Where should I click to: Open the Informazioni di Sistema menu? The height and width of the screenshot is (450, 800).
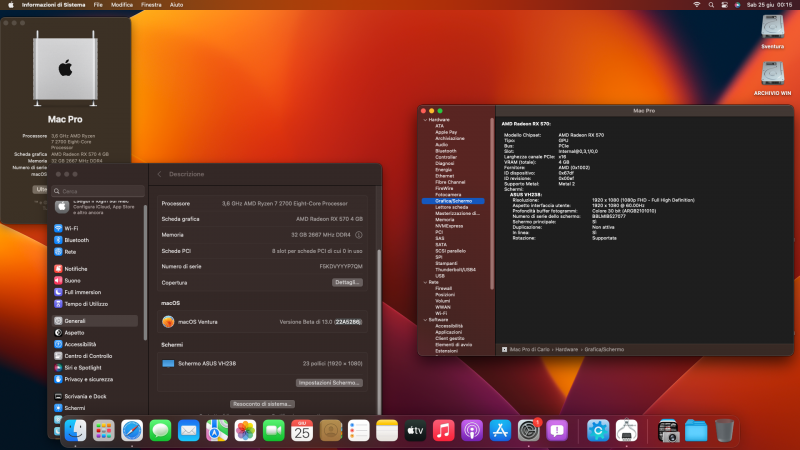54,5
